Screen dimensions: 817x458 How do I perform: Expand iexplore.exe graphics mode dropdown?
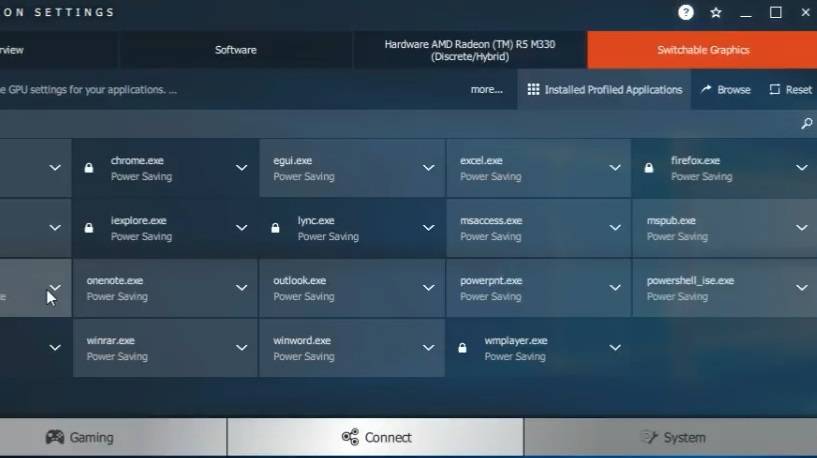[x=241, y=228]
